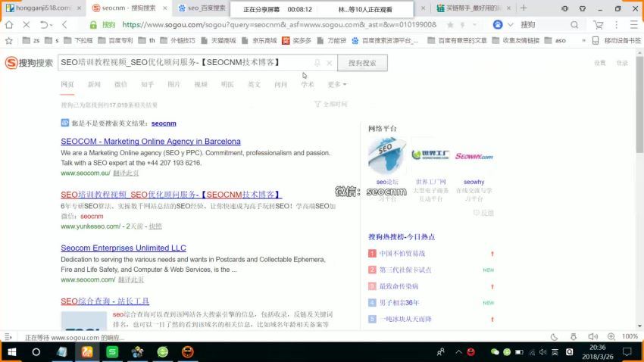Expand the bookmarks overflow chevron
The width and height of the screenshot is (644, 362).
[583, 41]
